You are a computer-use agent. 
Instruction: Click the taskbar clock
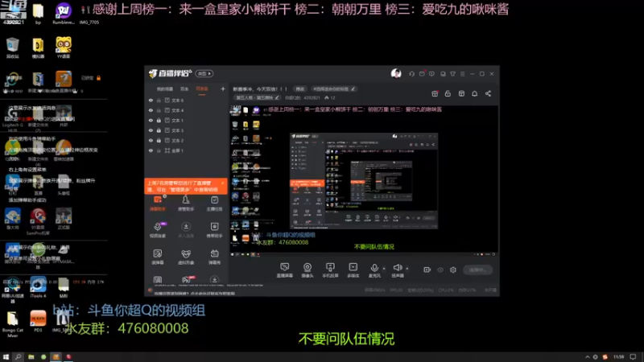[x=618, y=357]
